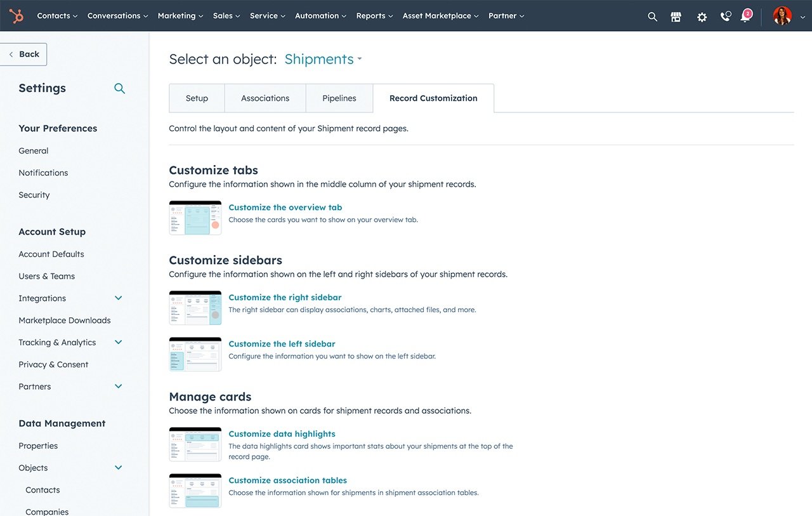The image size is (812, 516).
Task: Open the account avatar menu
Action: click(x=782, y=16)
